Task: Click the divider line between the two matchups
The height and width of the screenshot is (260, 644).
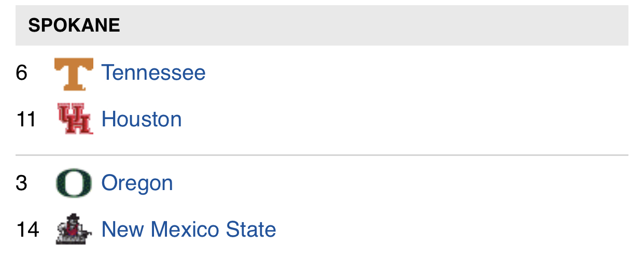Action: click(322, 155)
